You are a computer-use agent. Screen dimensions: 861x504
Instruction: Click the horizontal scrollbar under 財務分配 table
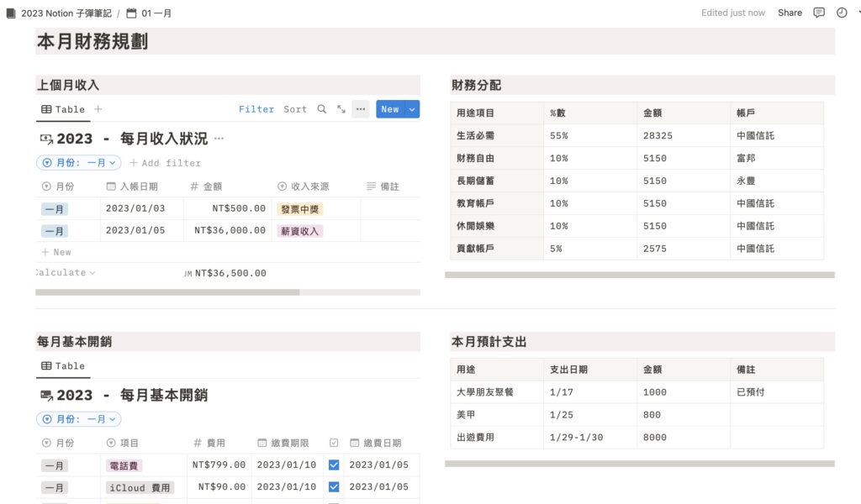point(640,275)
